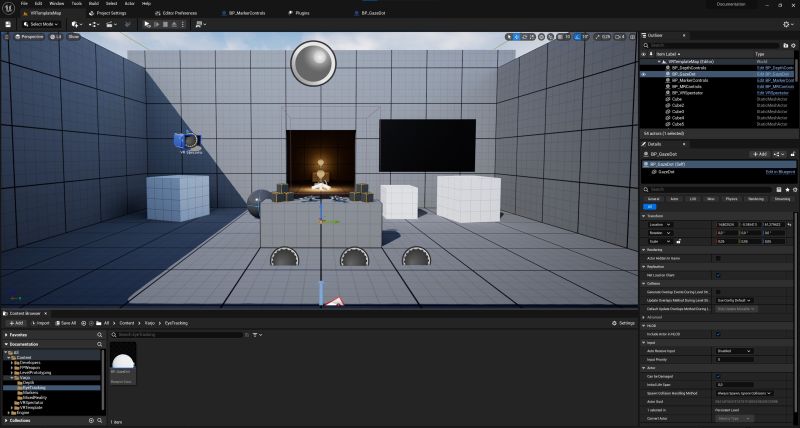
Task: Open the Blueprints toolbar icon menu
Action: (94, 24)
